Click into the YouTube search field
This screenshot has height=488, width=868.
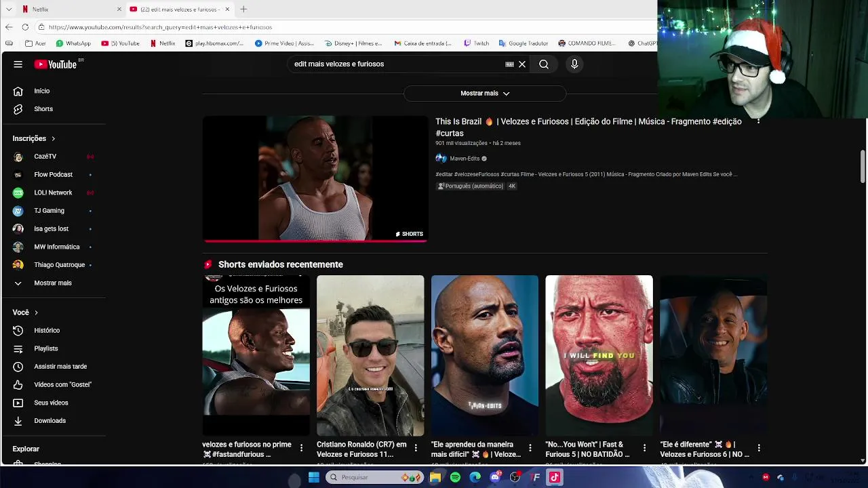[397, 64]
